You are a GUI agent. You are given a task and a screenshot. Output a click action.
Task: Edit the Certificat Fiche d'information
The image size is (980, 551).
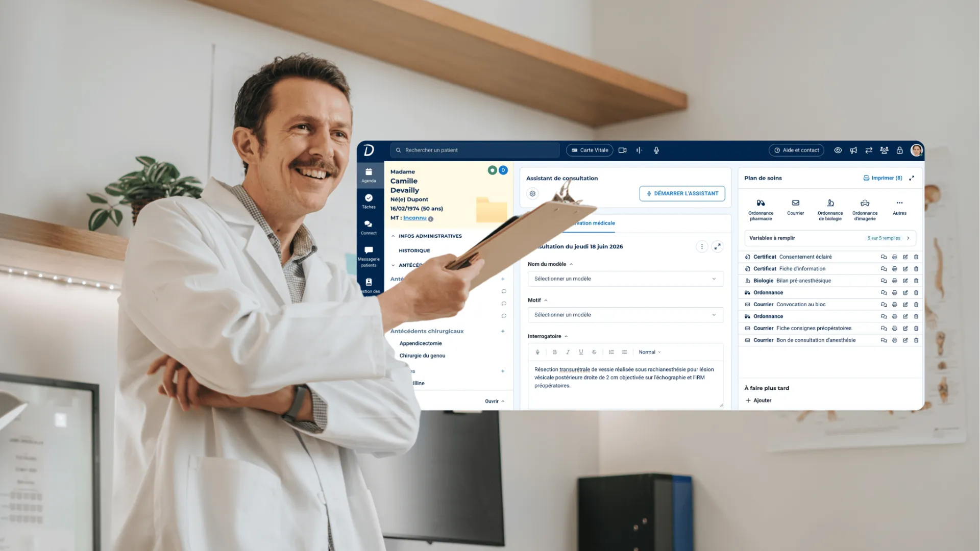click(905, 269)
